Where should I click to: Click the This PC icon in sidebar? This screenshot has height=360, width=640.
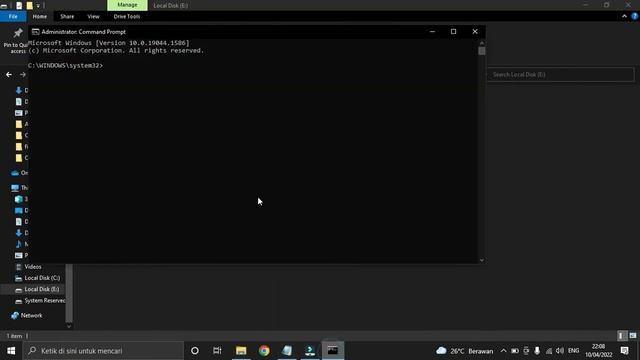click(x=15, y=188)
